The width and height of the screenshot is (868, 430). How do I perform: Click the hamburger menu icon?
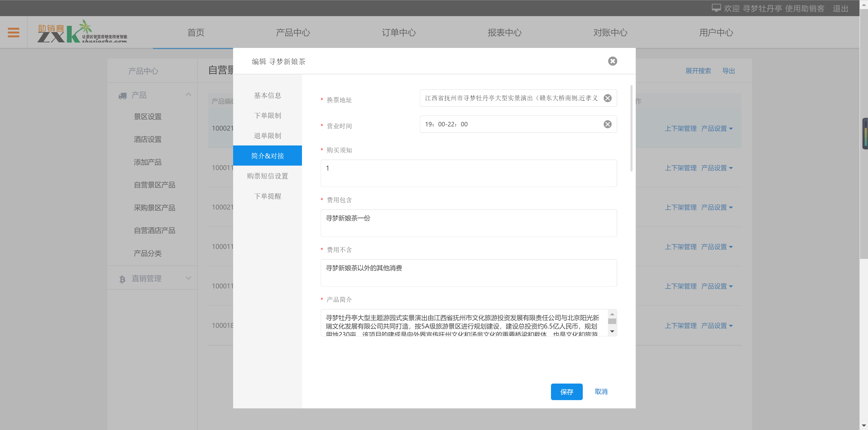(x=14, y=32)
